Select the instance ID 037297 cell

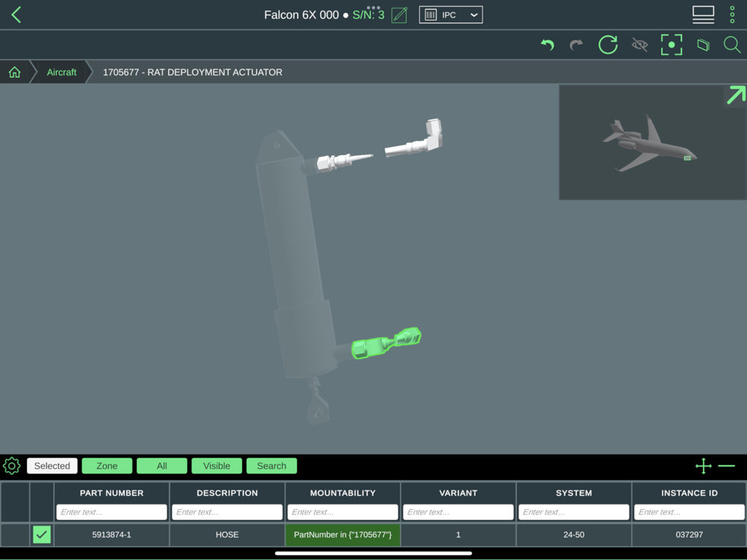[x=689, y=535]
